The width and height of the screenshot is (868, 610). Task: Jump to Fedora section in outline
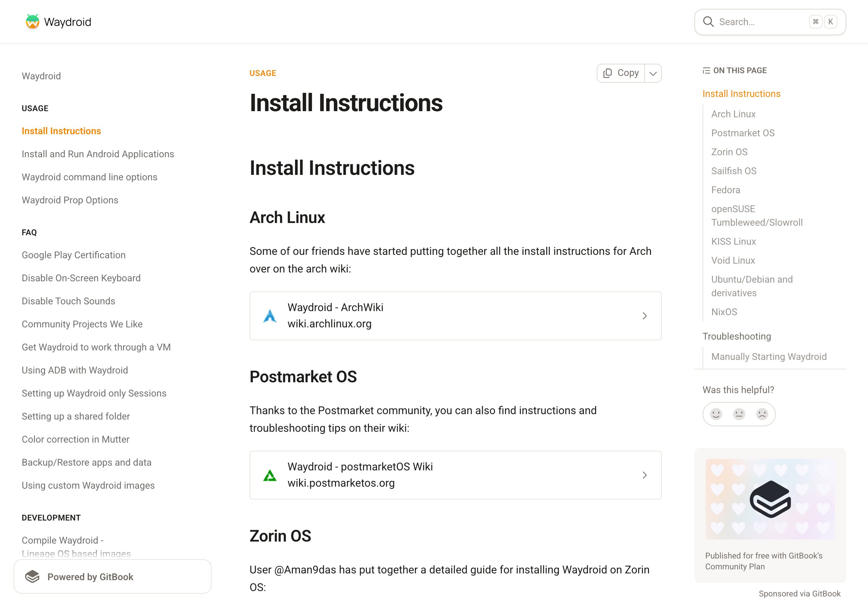tap(726, 190)
